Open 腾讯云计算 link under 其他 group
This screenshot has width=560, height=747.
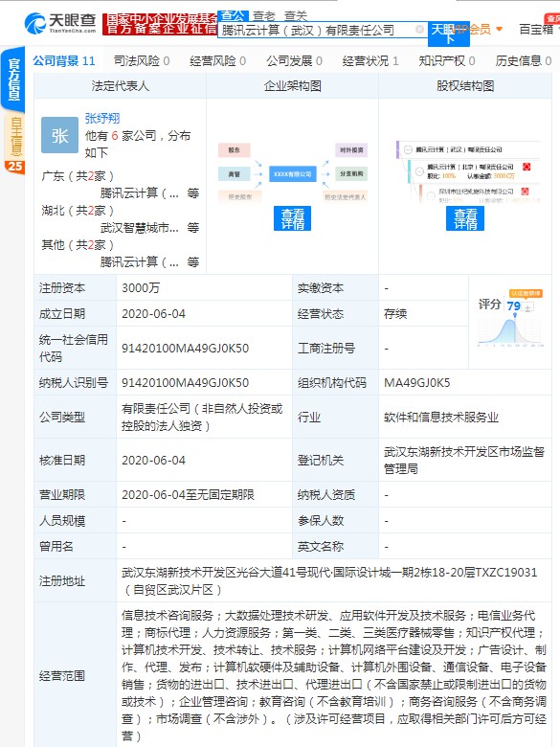(x=139, y=262)
